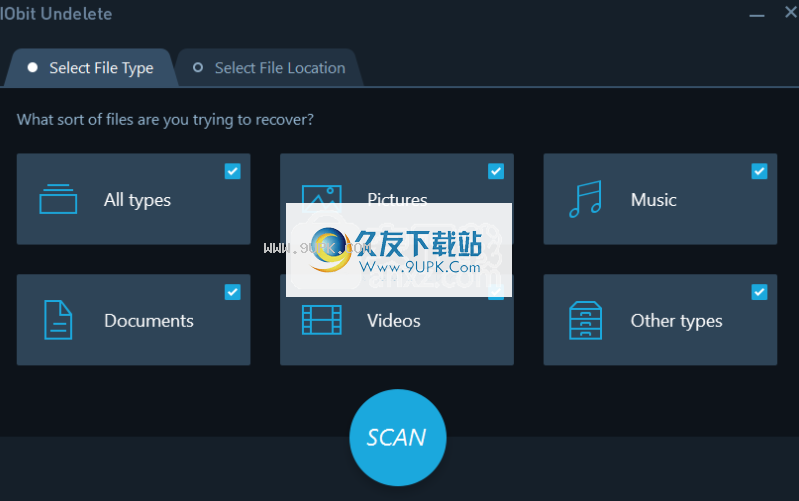Click the Music label text
This screenshot has height=501, width=799.
point(653,199)
